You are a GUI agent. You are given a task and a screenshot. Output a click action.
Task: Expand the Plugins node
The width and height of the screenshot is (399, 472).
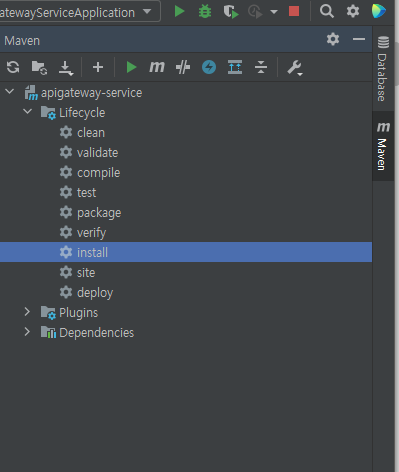point(27,312)
